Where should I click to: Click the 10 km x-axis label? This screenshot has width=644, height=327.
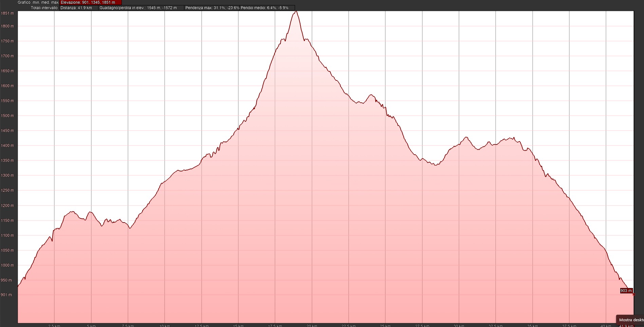(165, 326)
